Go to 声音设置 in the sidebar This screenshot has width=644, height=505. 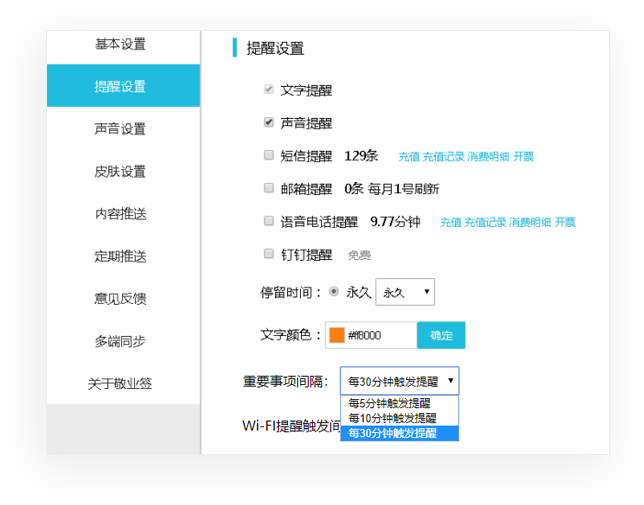120,129
